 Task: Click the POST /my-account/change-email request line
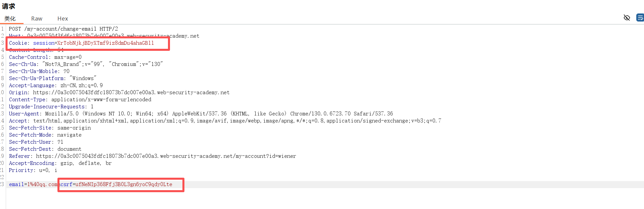click(63, 29)
